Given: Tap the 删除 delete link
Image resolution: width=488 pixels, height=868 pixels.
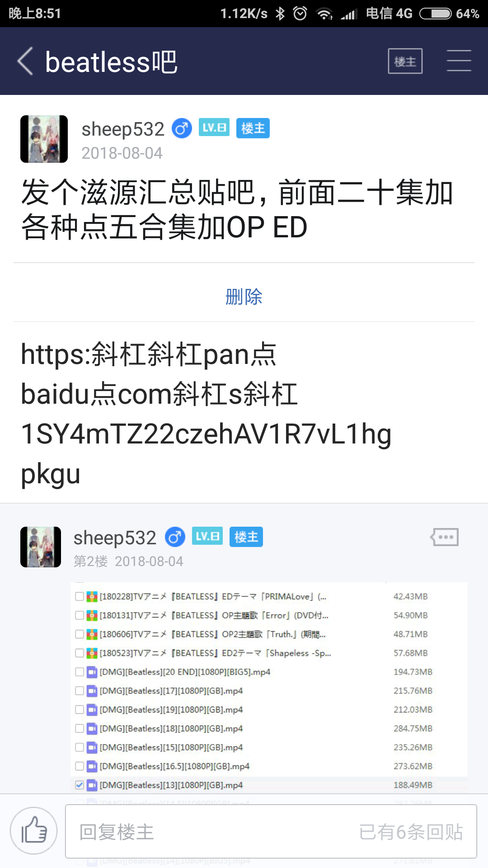Looking at the screenshot, I should click(x=244, y=297).
